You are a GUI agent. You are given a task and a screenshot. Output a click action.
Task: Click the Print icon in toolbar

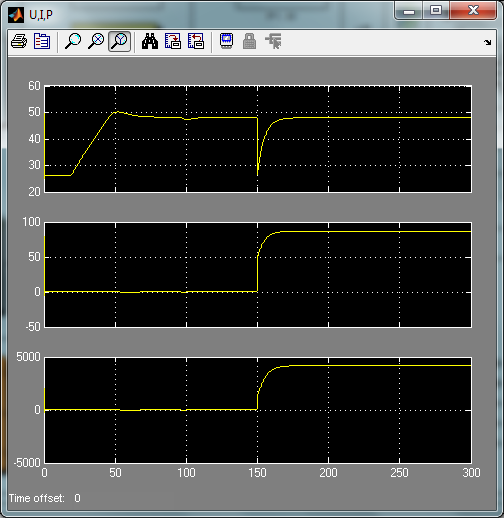tap(19, 42)
